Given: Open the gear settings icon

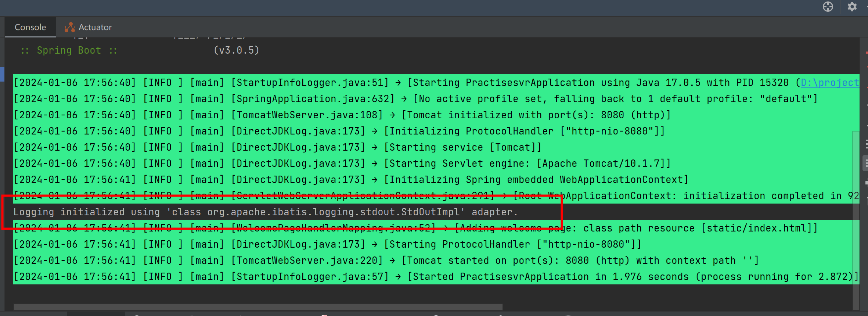Looking at the screenshot, I should coord(852,7).
